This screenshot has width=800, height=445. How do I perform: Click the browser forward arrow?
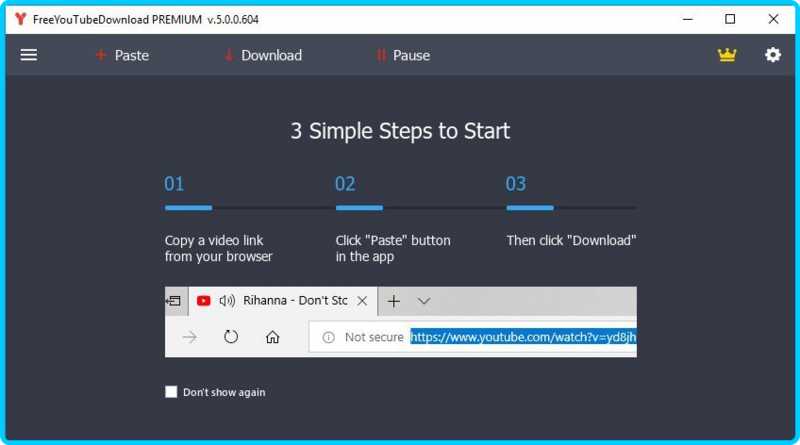pyautogui.click(x=189, y=337)
